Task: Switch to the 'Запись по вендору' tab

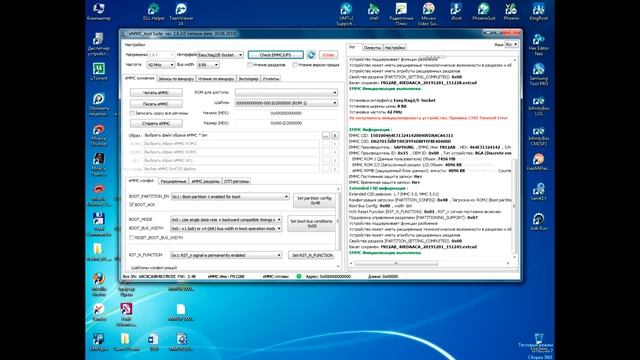Action: pyautogui.click(x=176, y=79)
